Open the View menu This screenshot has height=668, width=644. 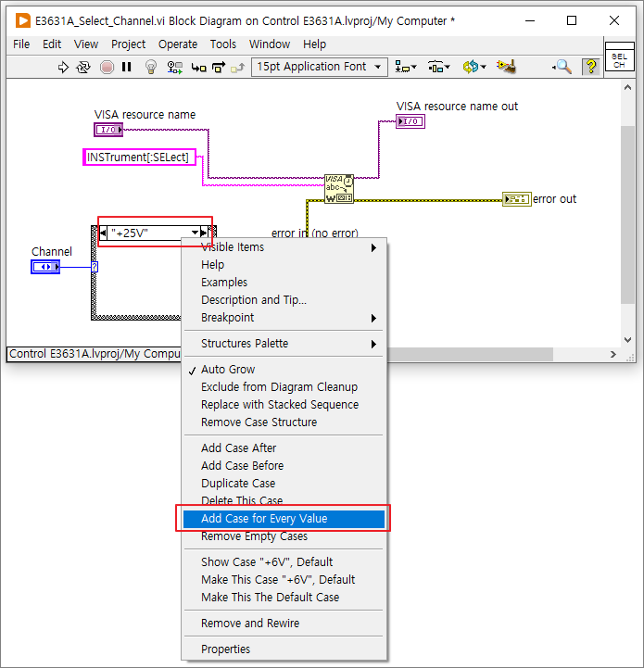point(86,44)
